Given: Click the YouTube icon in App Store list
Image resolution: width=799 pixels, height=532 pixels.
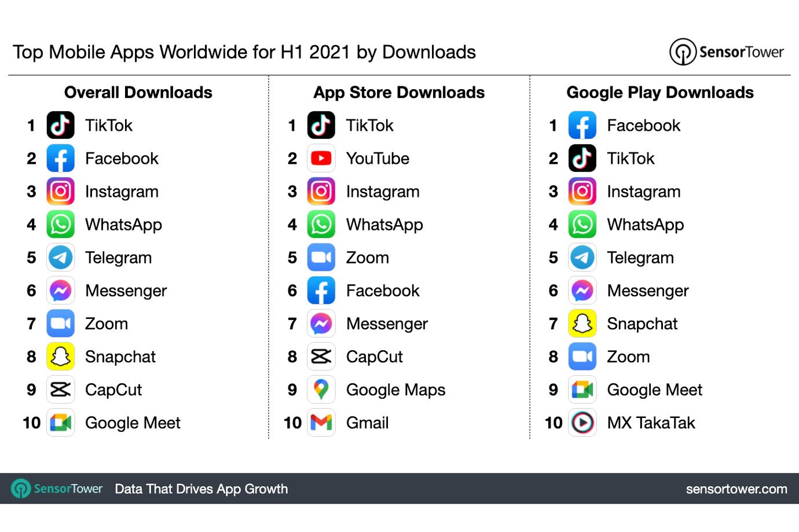Looking at the screenshot, I should tap(321, 159).
